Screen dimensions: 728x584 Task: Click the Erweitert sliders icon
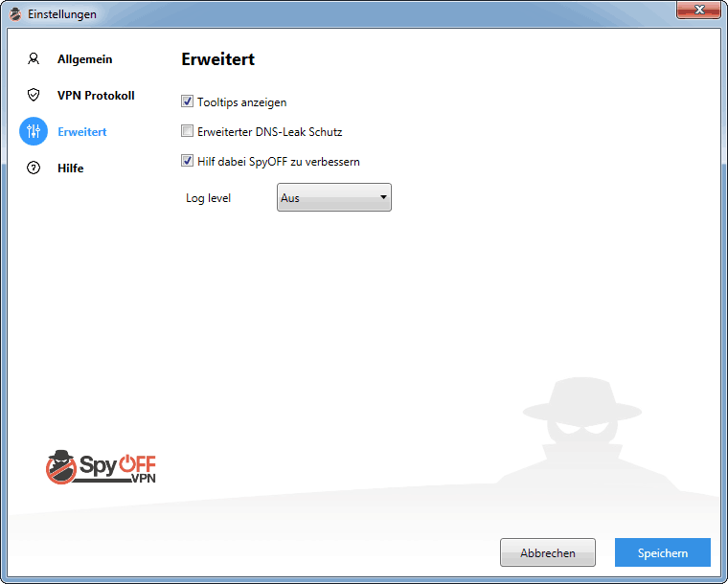34,131
